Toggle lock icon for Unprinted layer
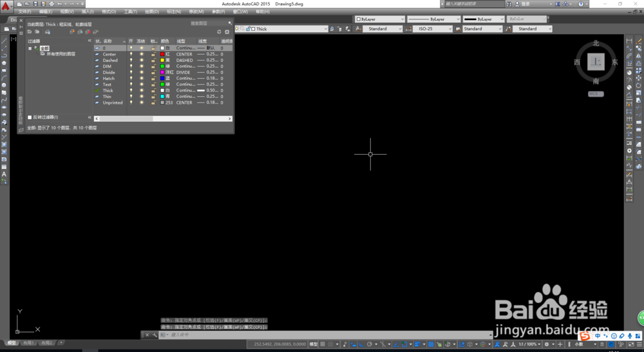 click(x=153, y=103)
